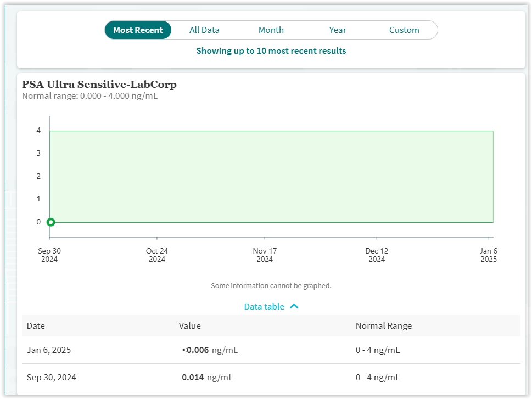Click the y-axis label 0

pos(38,222)
